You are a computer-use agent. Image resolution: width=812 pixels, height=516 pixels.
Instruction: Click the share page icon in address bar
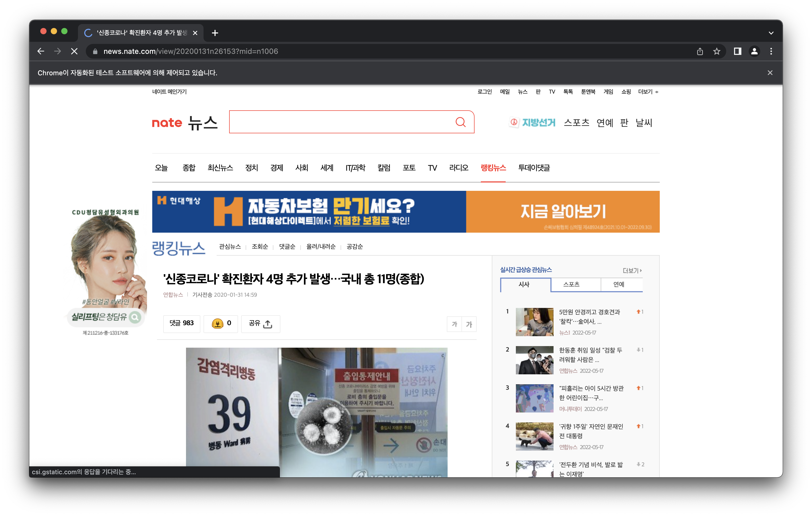(x=700, y=51)
